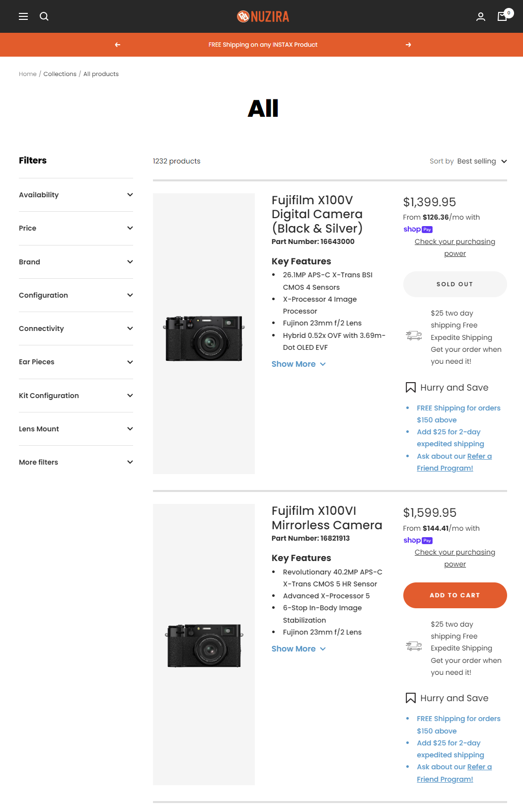Expand the Availability filter
This screenshot has width=523, height=812.
[x=76, y=195]
